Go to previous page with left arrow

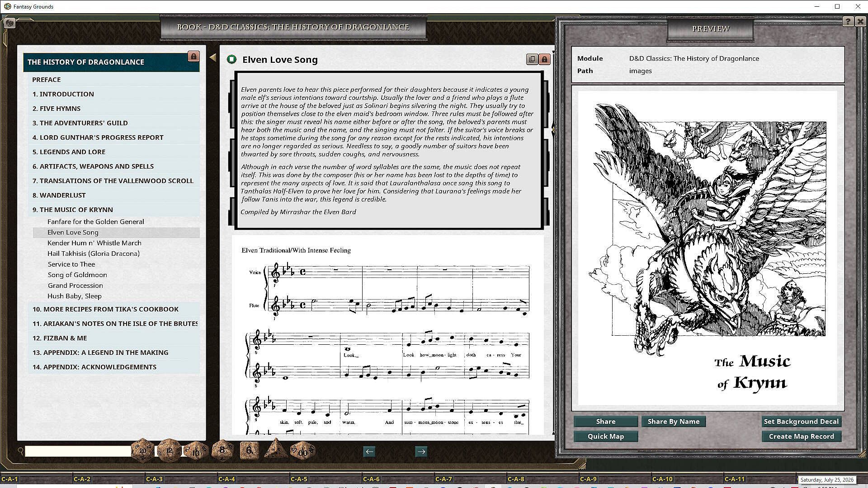pos(369,451)
